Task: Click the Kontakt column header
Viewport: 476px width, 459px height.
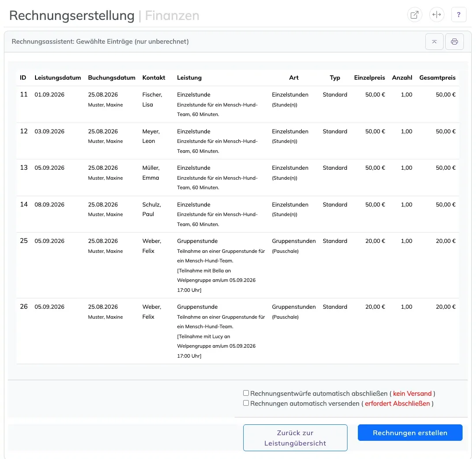Action: 154,78
